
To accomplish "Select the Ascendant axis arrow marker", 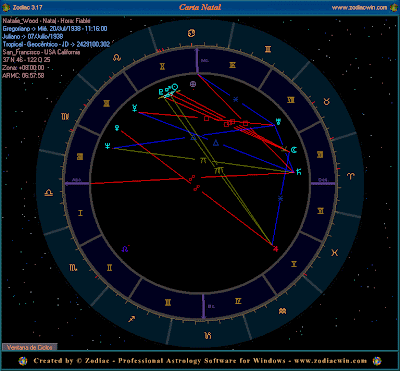I will [x=77, y=183].
